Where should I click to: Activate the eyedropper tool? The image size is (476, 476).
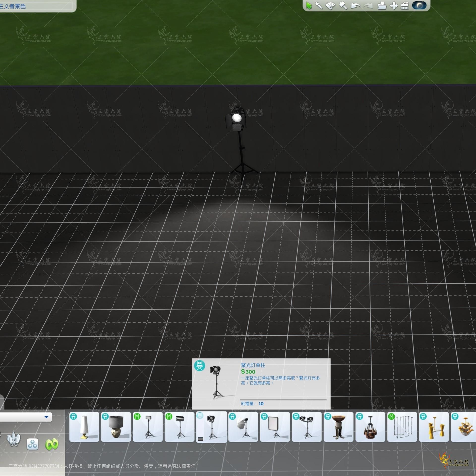319,5
